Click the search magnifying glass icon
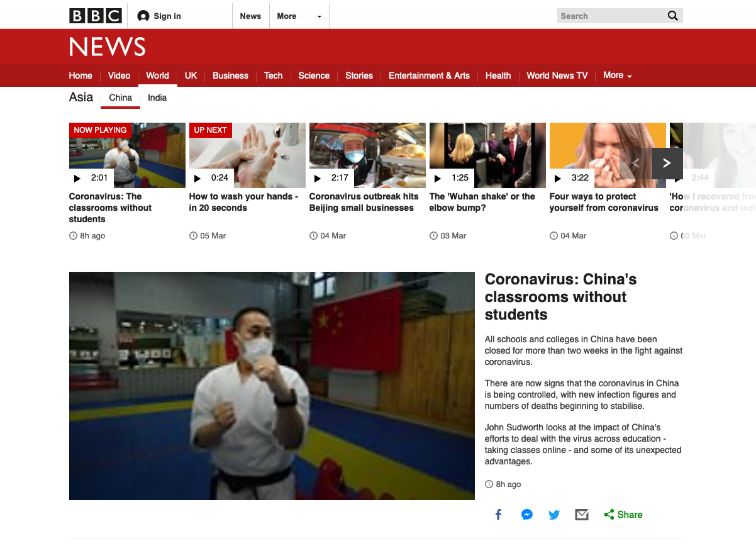The image size is (756, 548). click(x=672, y=16)
